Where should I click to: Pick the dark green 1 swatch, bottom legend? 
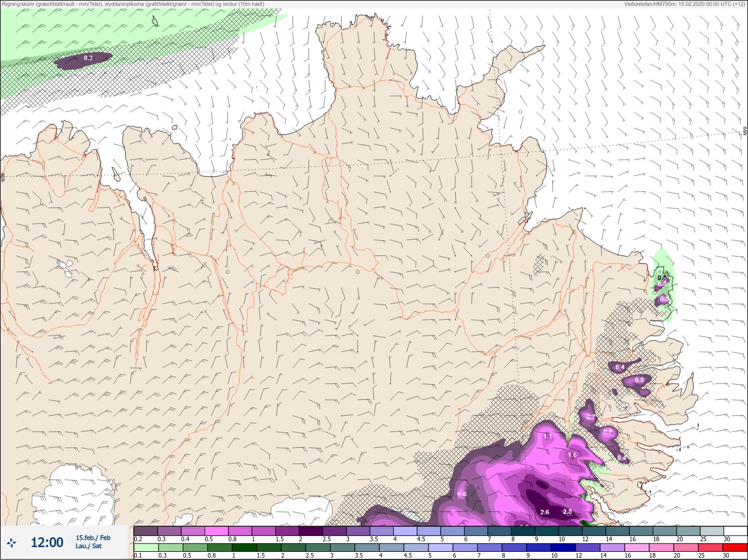coord(244,548)
